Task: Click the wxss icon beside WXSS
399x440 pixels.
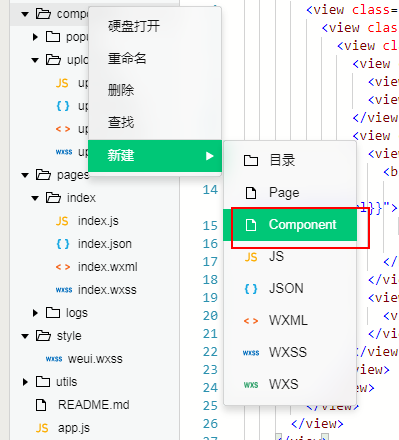Action: (x=251, y=353)
